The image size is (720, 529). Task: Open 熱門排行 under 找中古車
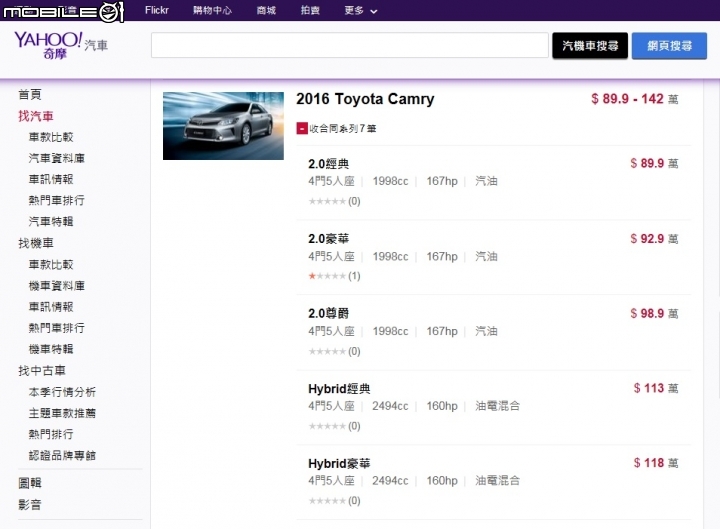(x=51, y=434)
